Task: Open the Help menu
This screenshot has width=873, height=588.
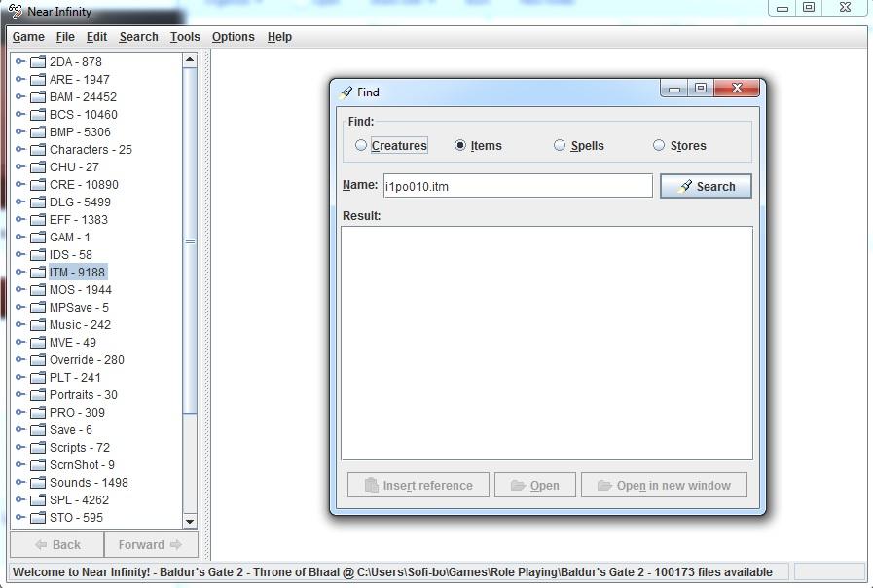Action: click(x=279, y=37)
